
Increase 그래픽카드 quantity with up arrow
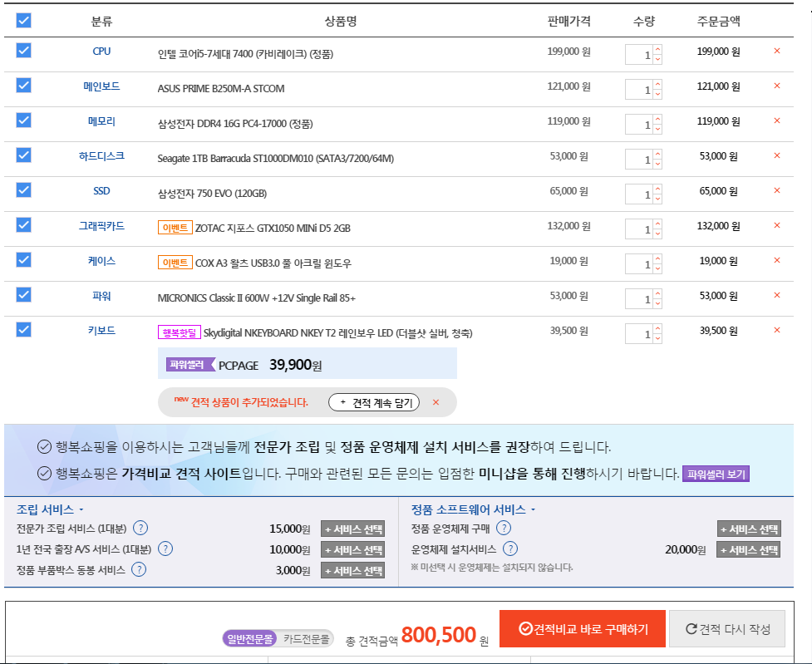(657, 224)
